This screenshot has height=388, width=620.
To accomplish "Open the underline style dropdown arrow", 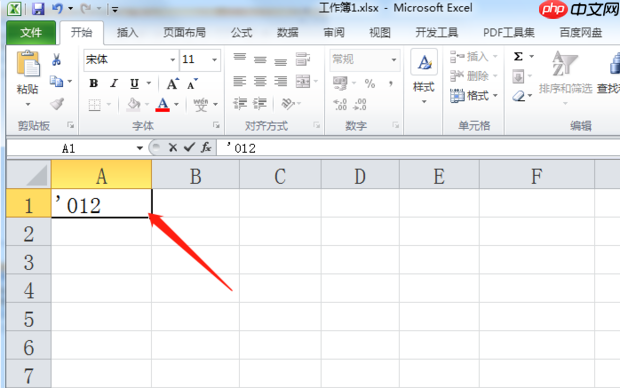I will point(149,83).
